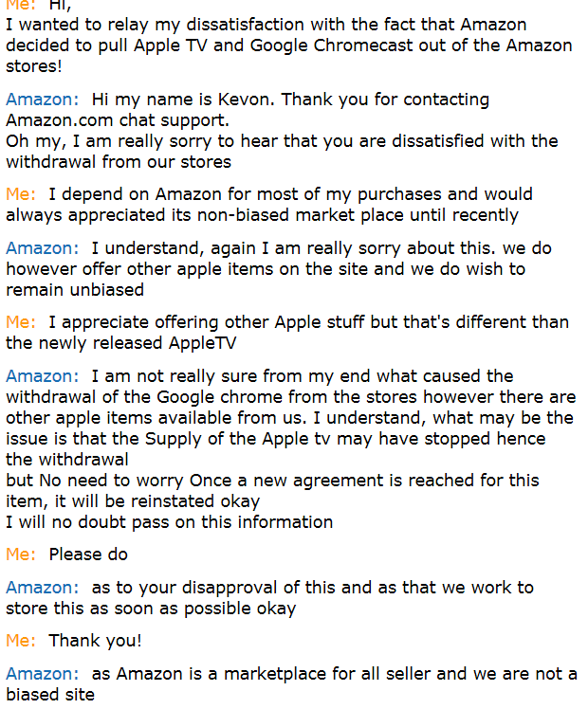Click the 'Amazon:' label before 'I am not really sure'
The image size is (588, 709).
point(42,375)
